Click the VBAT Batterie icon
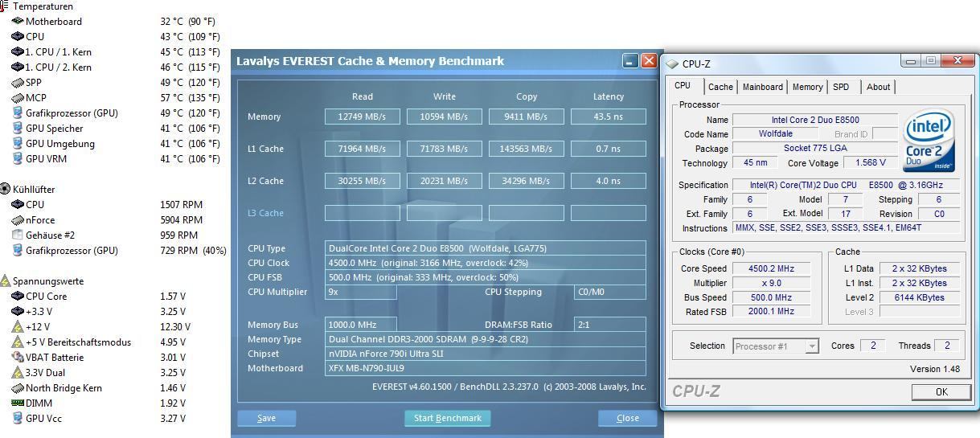 (x=18, y=357)
